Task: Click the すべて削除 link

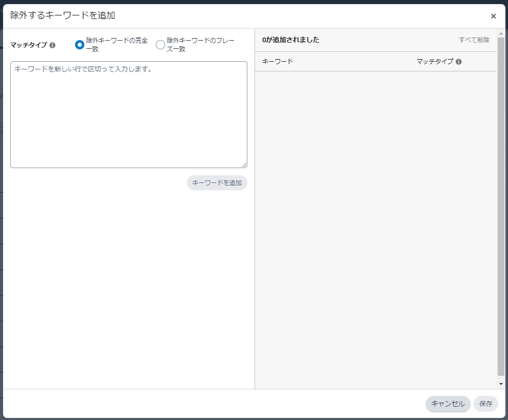Action: pos(474,40)
